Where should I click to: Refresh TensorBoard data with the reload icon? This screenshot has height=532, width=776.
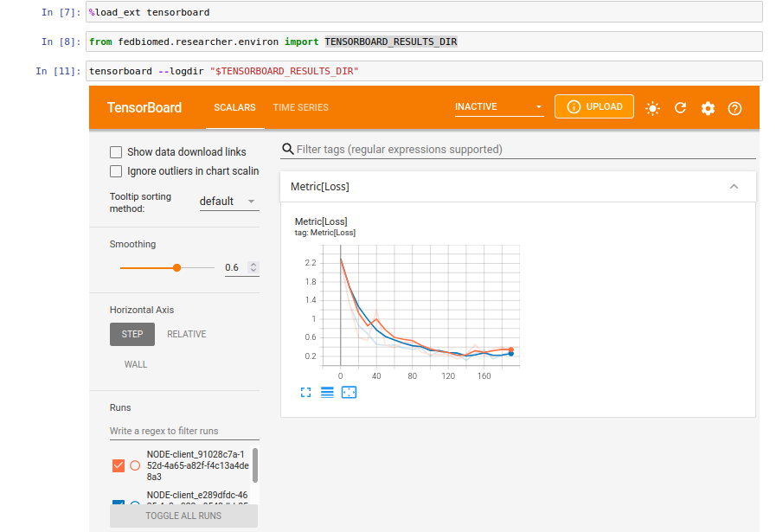pos(680,106)
